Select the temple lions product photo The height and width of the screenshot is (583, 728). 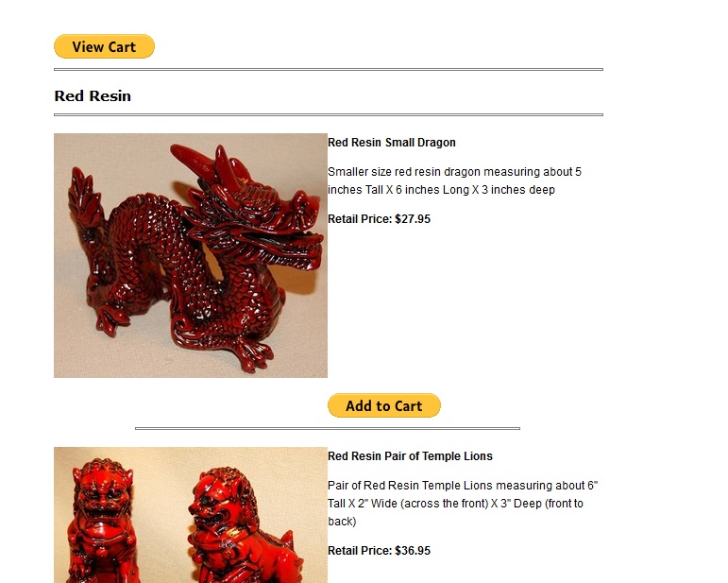[191, 515]
